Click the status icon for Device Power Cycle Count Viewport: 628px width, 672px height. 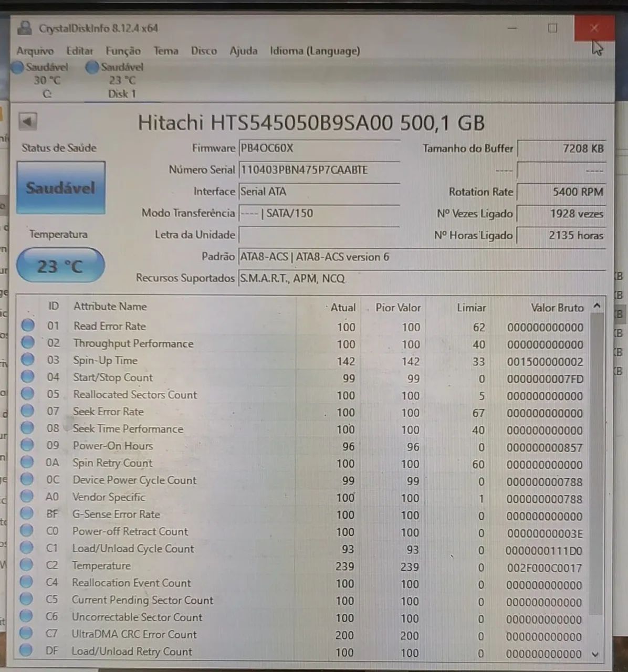[x=27, y=479]
